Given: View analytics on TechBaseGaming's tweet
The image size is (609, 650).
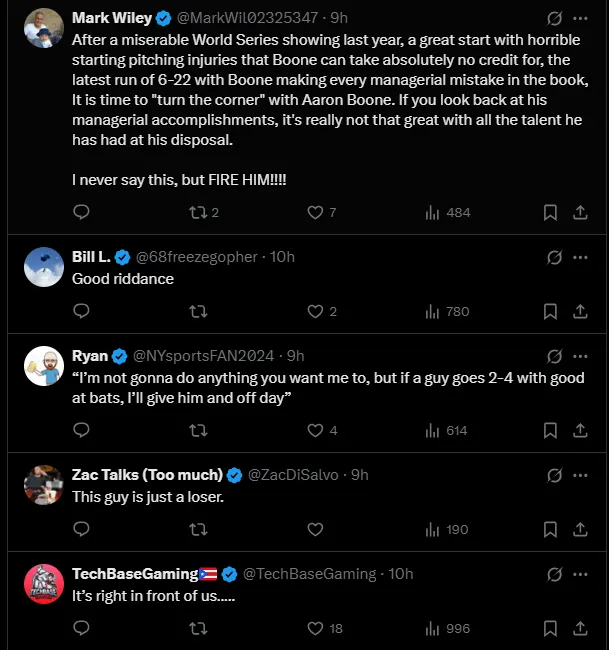Looking at the screenshot, I should pyautogui.click(x=433, y=628).
